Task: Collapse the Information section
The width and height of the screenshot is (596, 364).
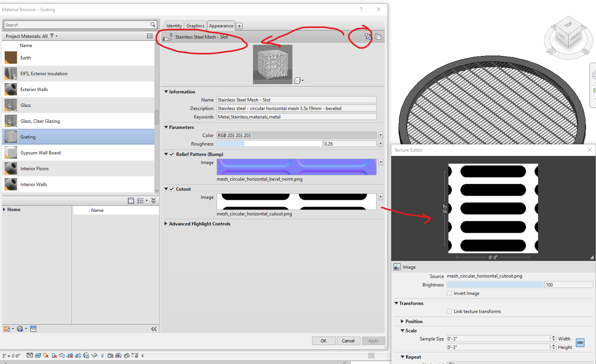Action: click(x=166, y=91)
